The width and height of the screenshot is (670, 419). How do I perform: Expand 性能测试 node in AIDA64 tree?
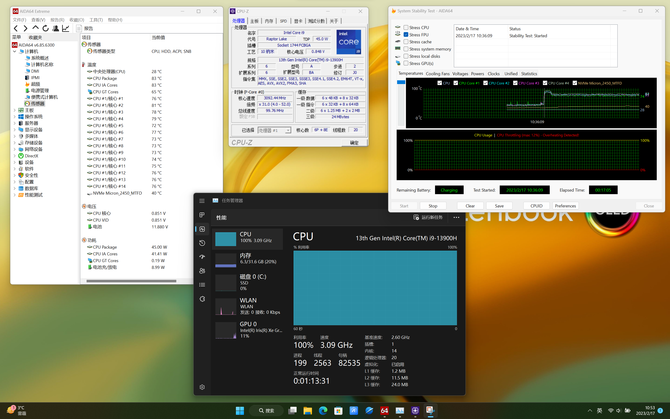15,195
